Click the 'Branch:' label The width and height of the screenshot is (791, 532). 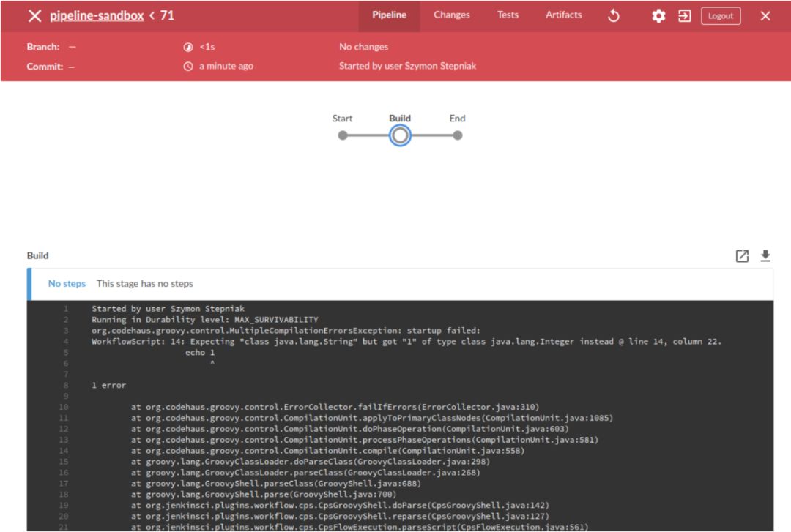[43, 47]
